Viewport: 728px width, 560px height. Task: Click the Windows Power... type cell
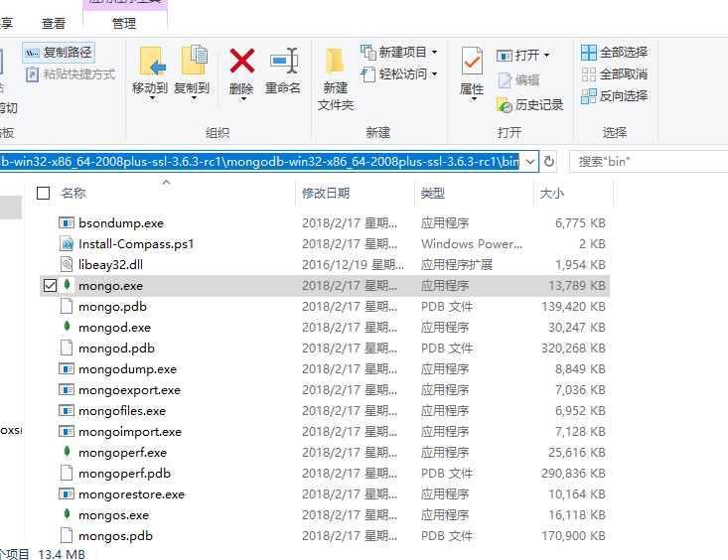coord(471,244)
